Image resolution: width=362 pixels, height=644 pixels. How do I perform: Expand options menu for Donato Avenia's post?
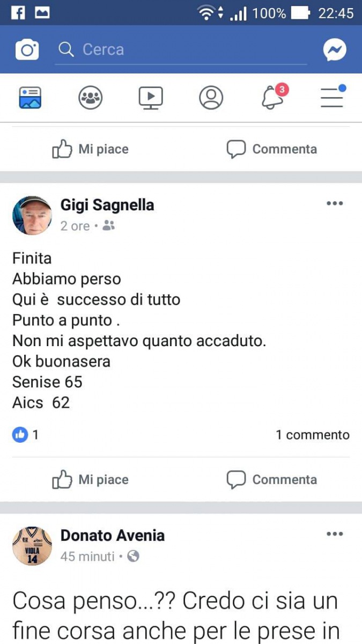click(335, 535)
